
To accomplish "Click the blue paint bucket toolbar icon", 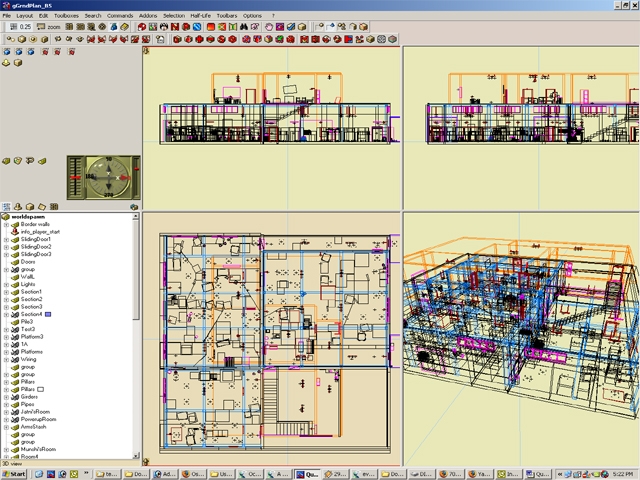I will pos(114,27).
